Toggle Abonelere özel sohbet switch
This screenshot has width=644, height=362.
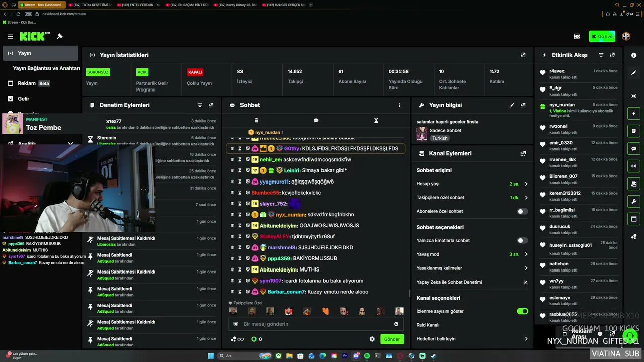pyautogui.click(x=523, y=211)
